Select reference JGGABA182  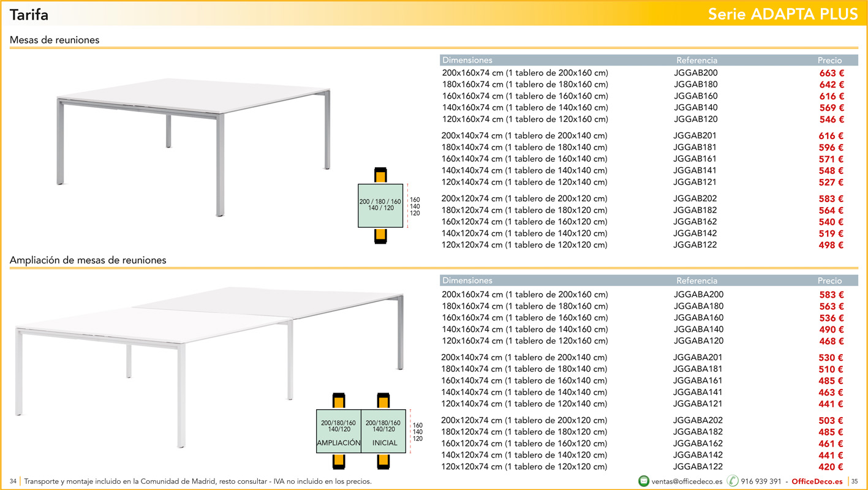(698, 432)
